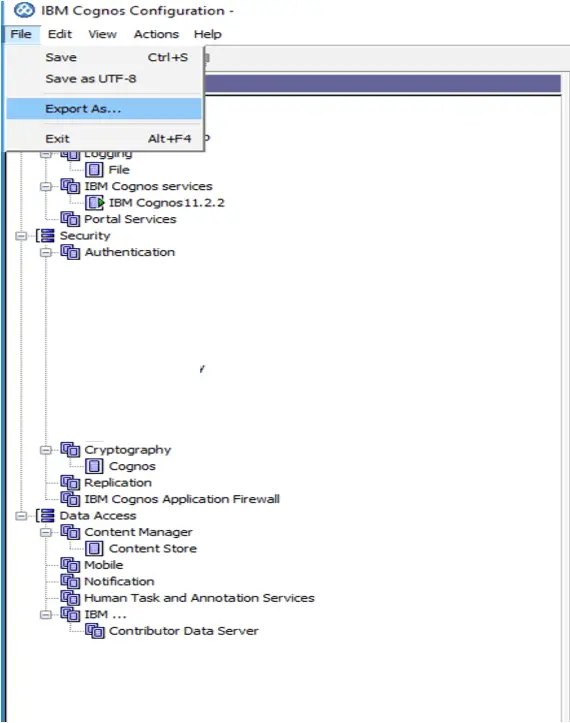Open the View menu
This screenshot has height=723, width=570.
click(x=102, y=34)
